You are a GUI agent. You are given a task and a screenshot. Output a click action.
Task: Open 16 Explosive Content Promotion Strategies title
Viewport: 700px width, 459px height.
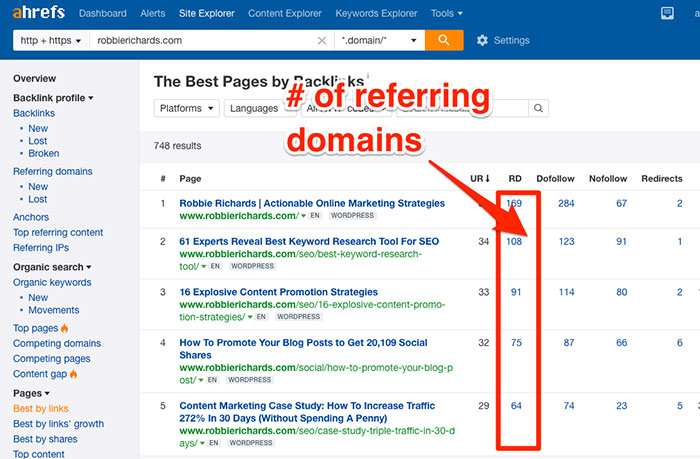coord(279,292)
